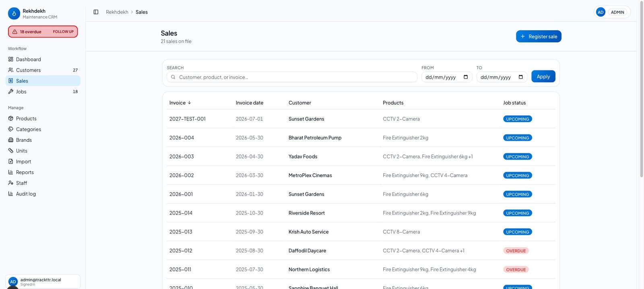Click the Brands store icon

click(x=11, y=140)
